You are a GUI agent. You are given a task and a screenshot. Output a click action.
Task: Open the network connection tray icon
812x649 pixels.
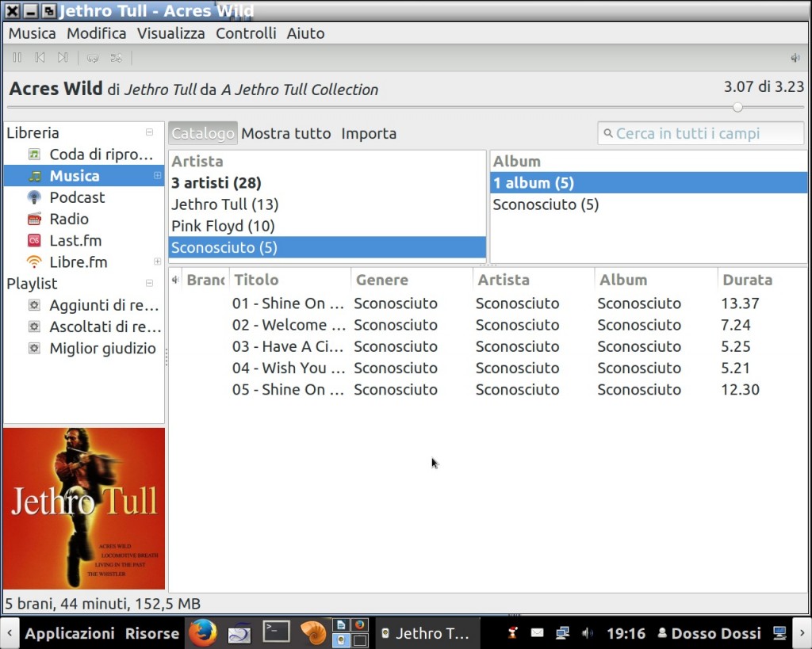[x=562, y=632]
